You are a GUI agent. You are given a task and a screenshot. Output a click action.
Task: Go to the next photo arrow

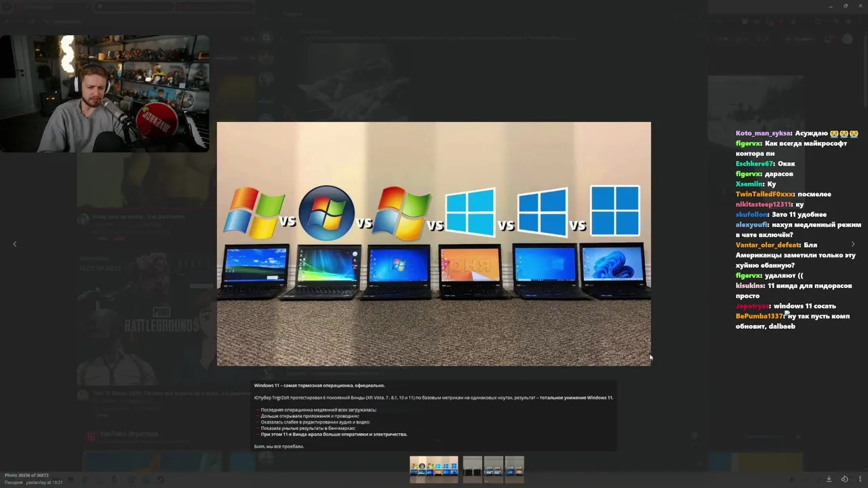[853, 244]
